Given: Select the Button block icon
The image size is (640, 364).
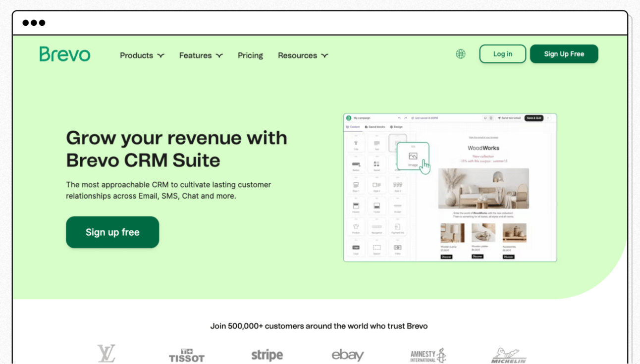Looking at the screenshot, I should (356, 163).
